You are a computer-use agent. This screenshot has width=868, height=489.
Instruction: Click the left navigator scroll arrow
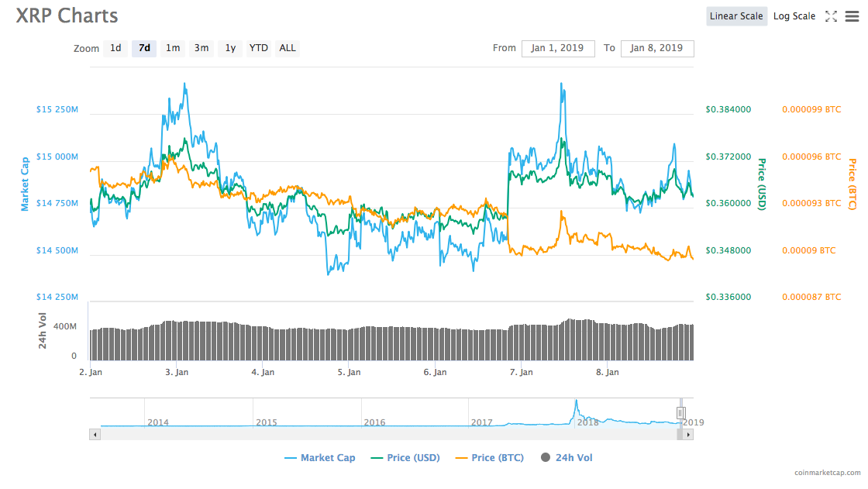[95, 434]
